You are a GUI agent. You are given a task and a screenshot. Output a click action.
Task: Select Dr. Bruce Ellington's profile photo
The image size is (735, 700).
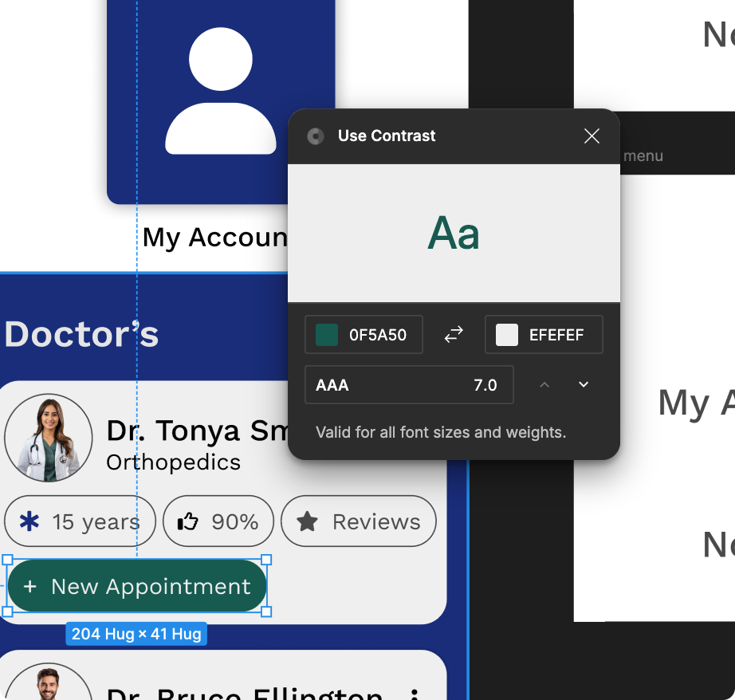[49, 682]
